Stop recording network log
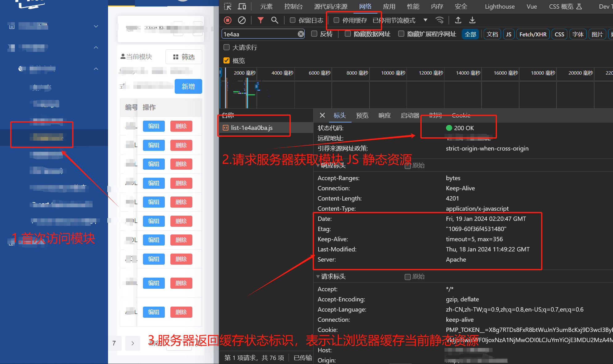 228,20
